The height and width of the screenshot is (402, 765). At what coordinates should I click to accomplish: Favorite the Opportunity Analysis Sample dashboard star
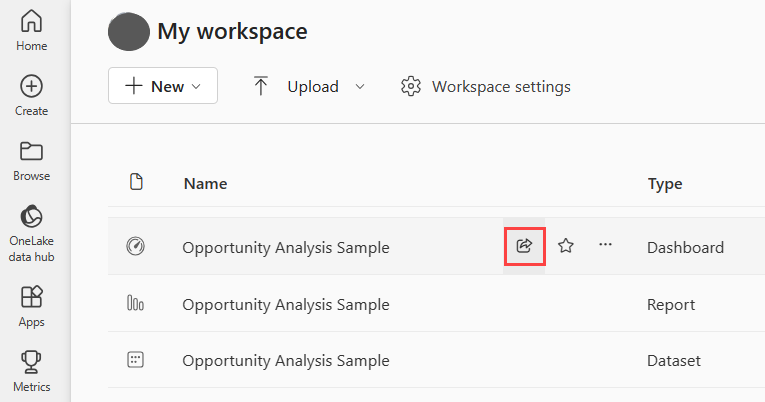pos(565,245)
